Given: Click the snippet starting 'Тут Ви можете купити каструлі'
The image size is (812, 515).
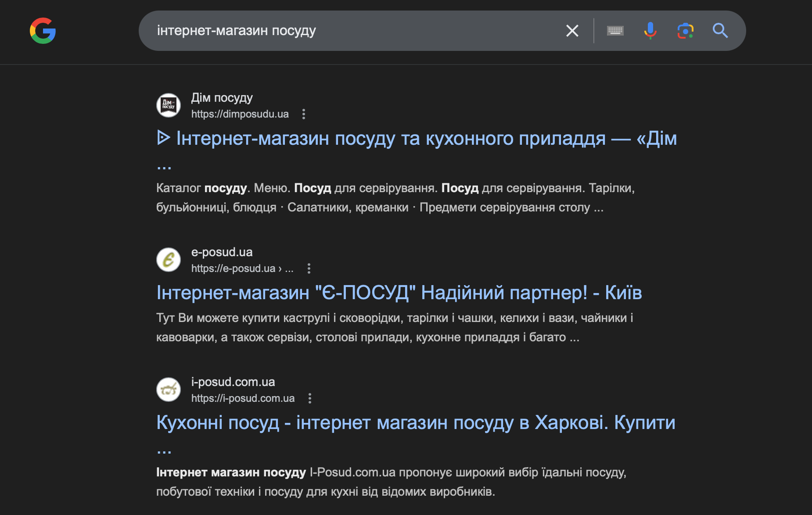Looking at the screenshot, I should 395,327.
